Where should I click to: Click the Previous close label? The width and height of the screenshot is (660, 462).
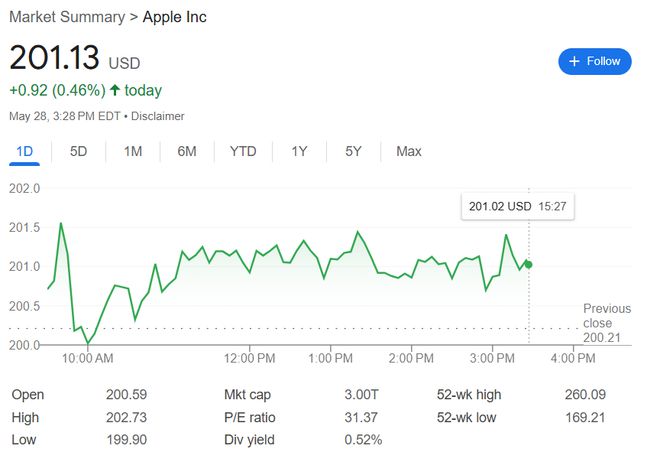point(607,316)
